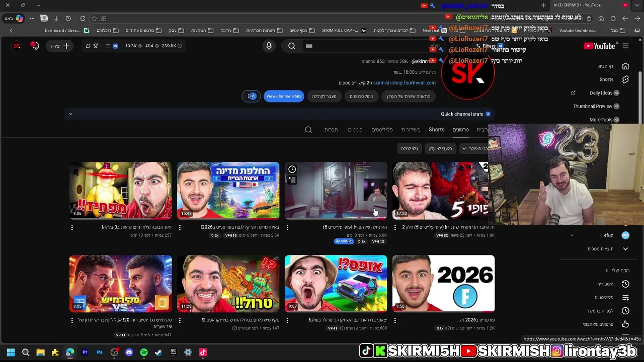Open the YouTube notifications bell

35,46
